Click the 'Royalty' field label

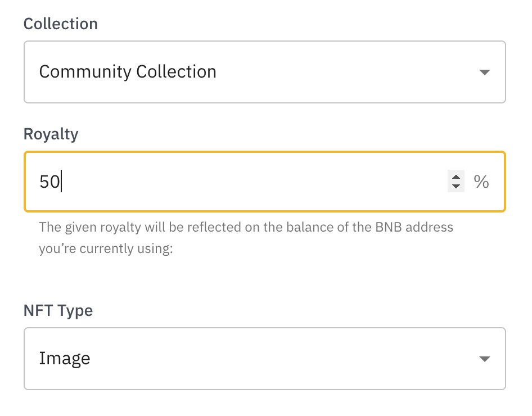[51, 134]
